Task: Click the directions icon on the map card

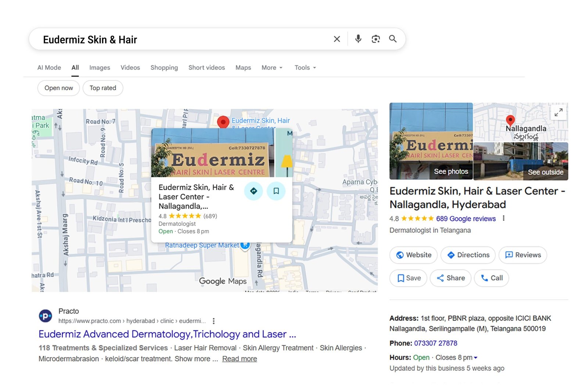Action: click(253, 191)
